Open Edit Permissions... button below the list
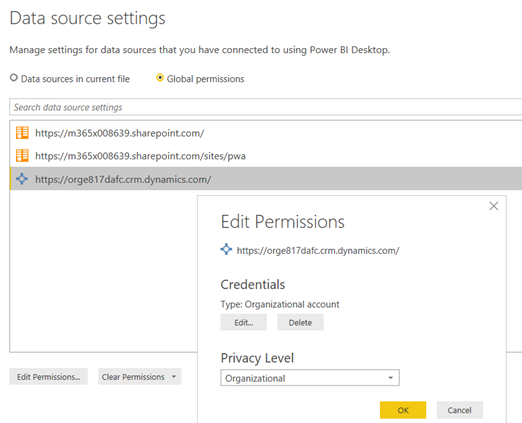Screen dimensions: 522x423 pos(48,377)
